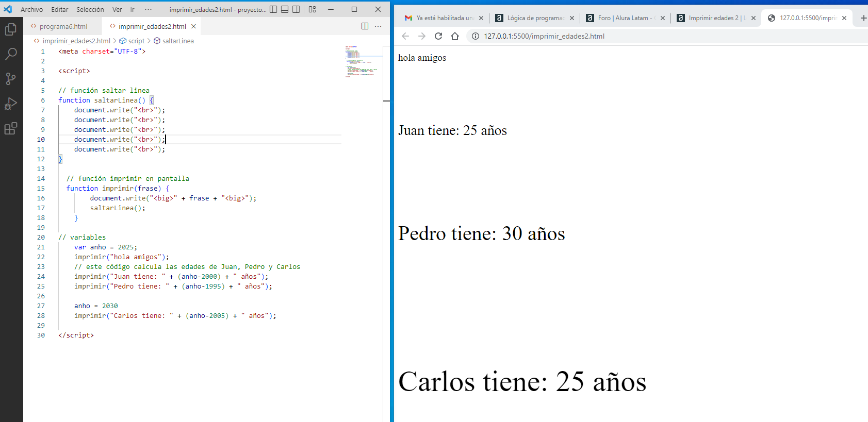Click the '// variables' comment line
Viewport: 868px width, 422px height.
coord(82,237)
